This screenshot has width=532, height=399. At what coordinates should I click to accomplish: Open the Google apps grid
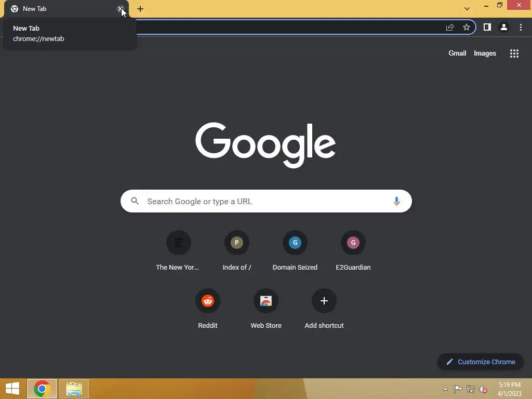pyautogui.click(x=514, y=54)
